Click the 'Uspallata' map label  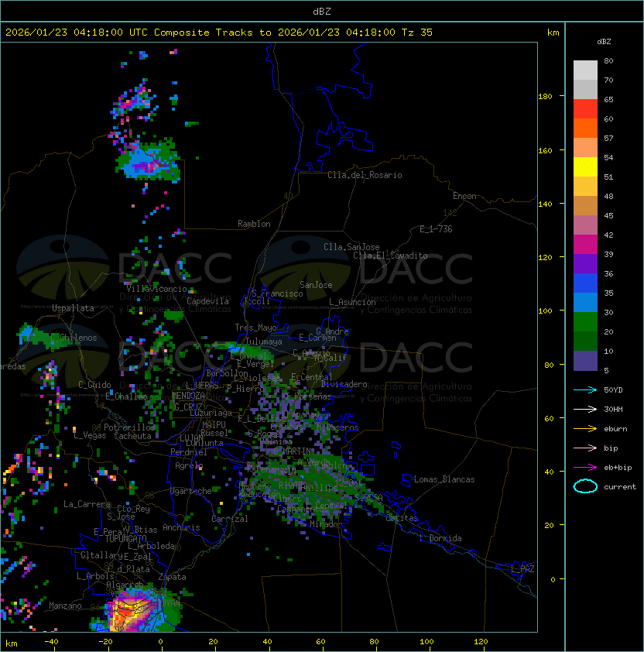73,308
